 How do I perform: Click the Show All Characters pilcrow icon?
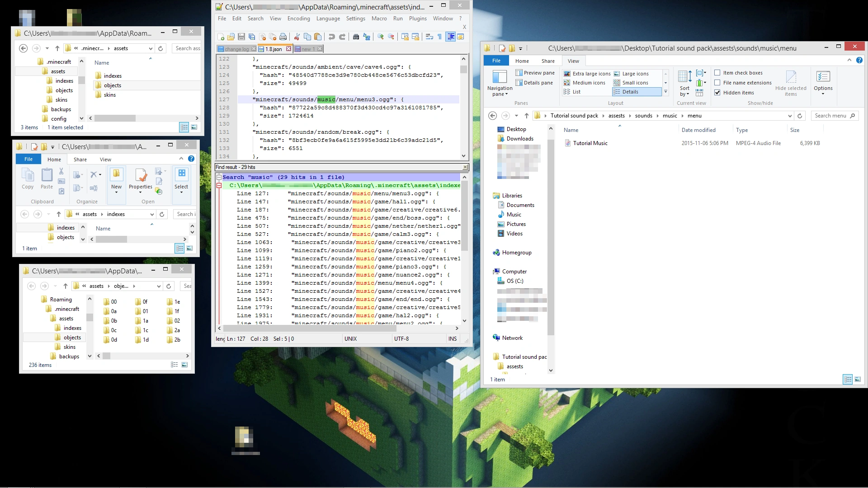tap(439, 37)
